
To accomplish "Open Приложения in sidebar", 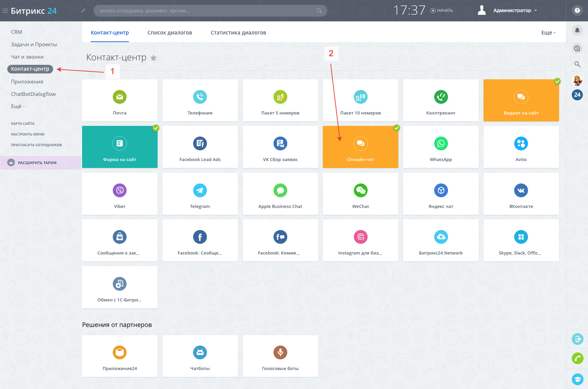I will tap(27, 82).
